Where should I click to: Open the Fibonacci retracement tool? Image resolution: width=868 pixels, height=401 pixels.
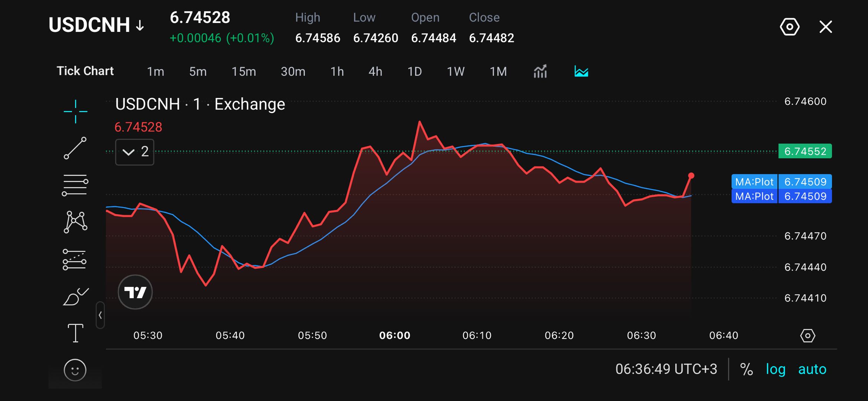point(75,185)
